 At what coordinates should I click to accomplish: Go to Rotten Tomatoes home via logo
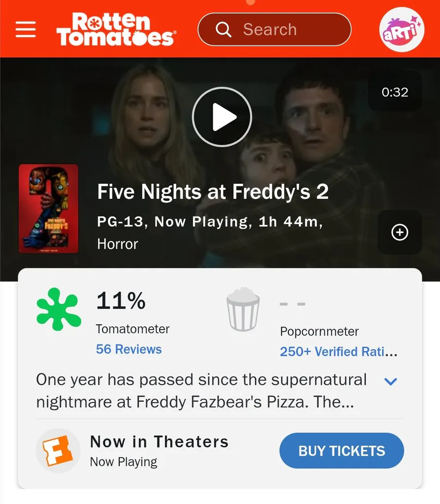point(116,29)
